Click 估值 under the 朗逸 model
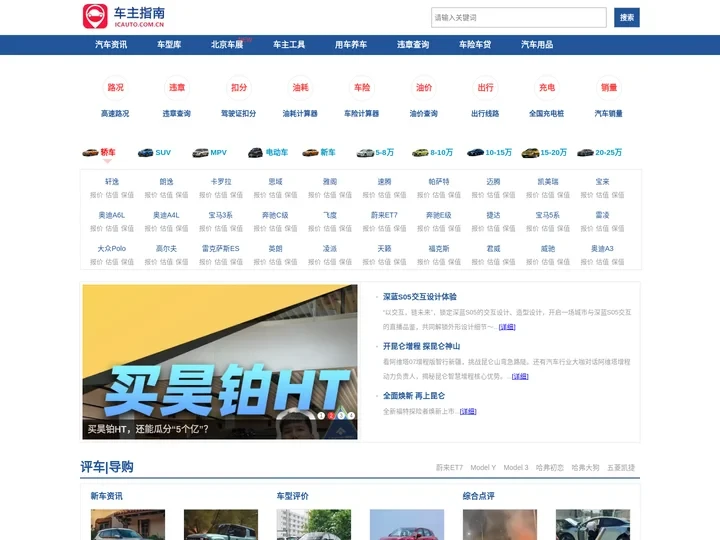The width and height of the screenshot is (720, 540). click(x=166, y=195)
